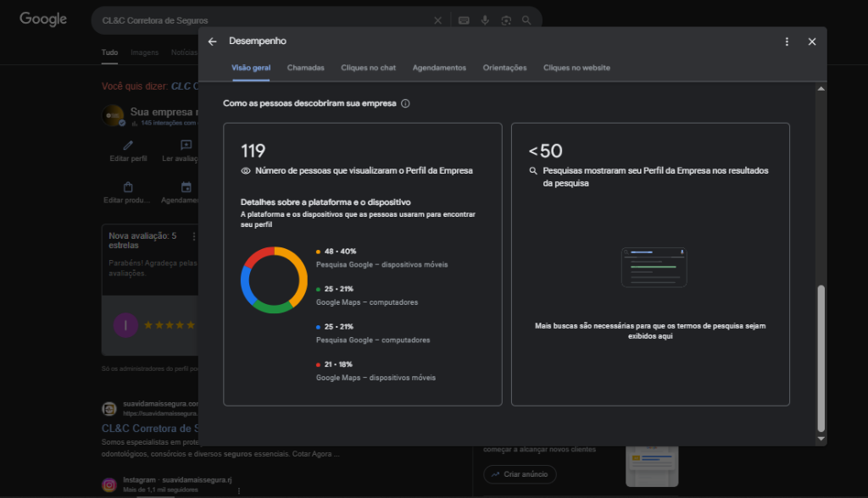Select the orange 48 · 40% legend entry

click(381, 257)
